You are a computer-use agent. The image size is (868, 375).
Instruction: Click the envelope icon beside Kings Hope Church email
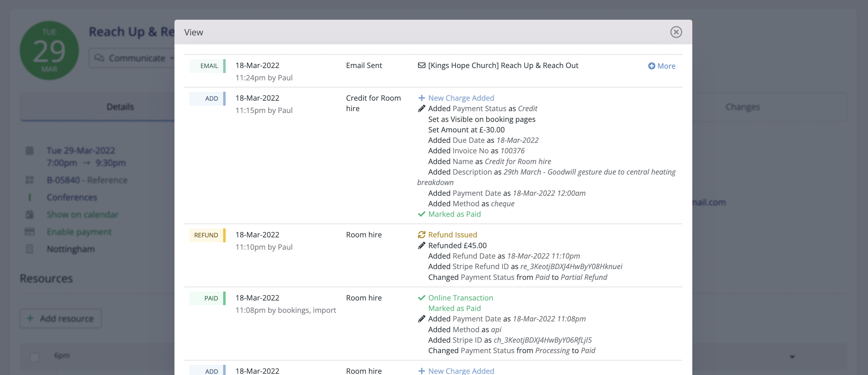(421, 65)
